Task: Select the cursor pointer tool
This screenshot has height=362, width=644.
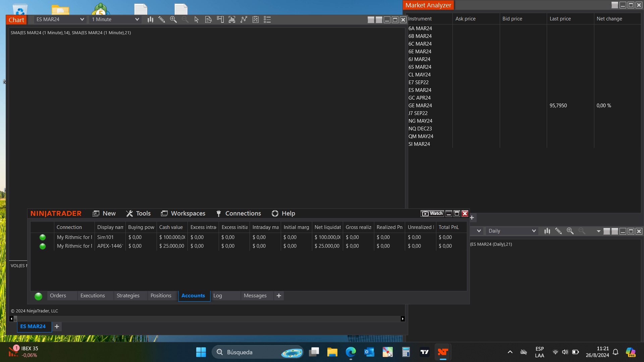Action: point(197,19)
